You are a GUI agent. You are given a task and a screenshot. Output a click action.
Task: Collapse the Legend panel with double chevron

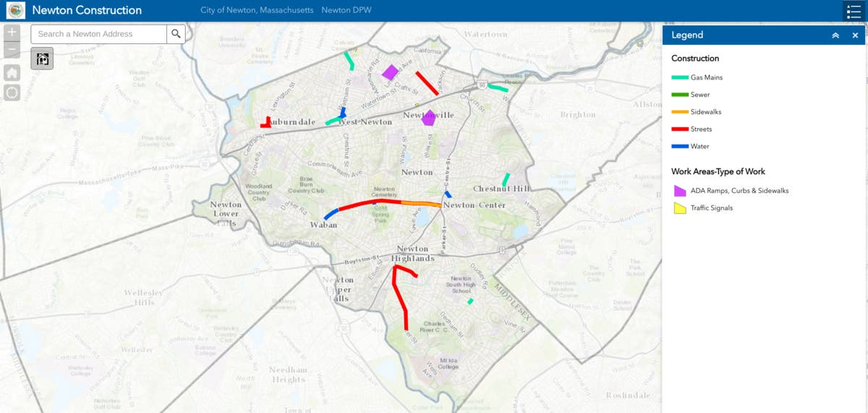(835, 35)
